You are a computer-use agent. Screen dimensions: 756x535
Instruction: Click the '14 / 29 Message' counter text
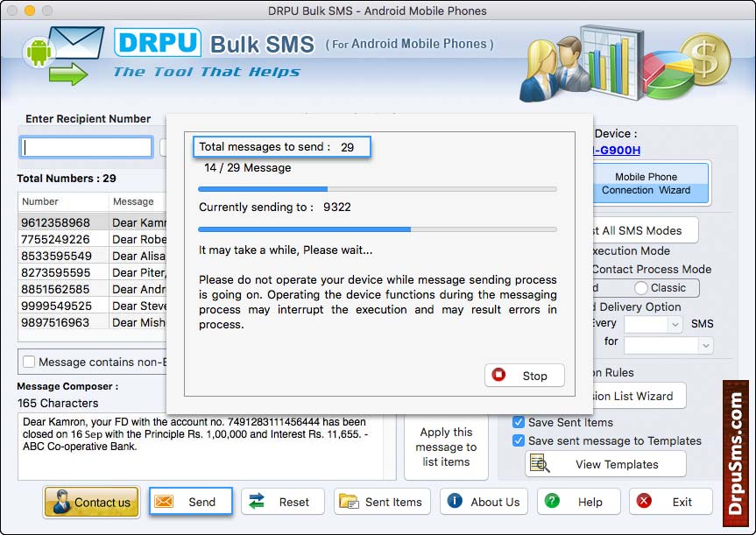click(x=247, y=168)
